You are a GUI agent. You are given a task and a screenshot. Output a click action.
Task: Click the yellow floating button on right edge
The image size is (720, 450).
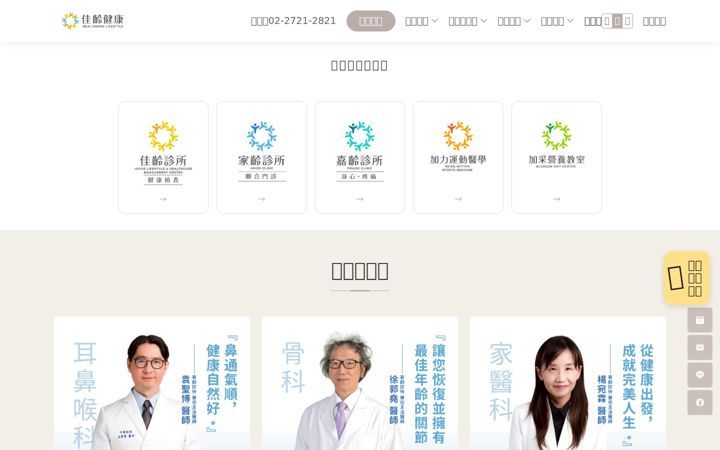[686, 278]
